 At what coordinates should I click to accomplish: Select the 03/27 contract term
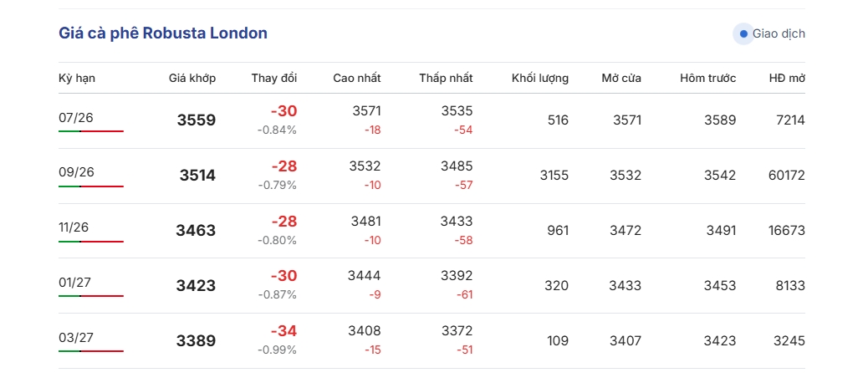point(75,338)
